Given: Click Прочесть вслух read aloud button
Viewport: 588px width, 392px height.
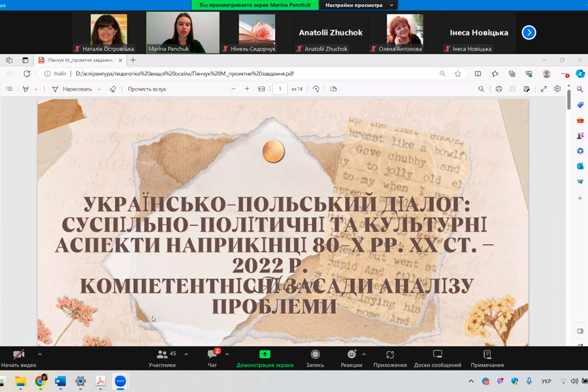Looking at the screenshot, I should (146, 89).
